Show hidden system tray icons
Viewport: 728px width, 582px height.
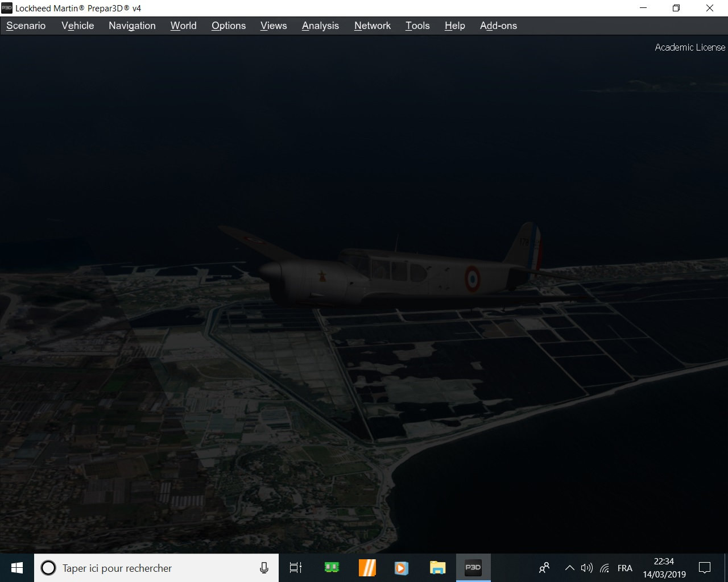[569, 568]
